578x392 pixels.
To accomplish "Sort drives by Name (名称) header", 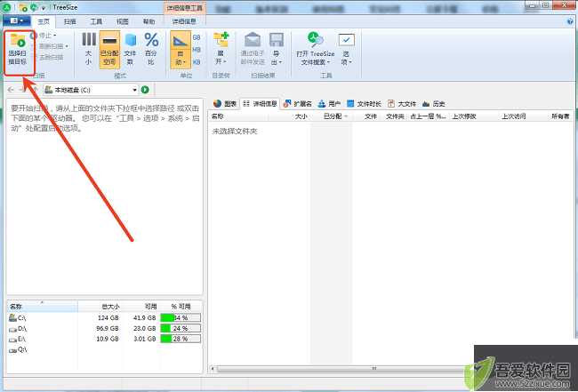I will pos(43,306).
